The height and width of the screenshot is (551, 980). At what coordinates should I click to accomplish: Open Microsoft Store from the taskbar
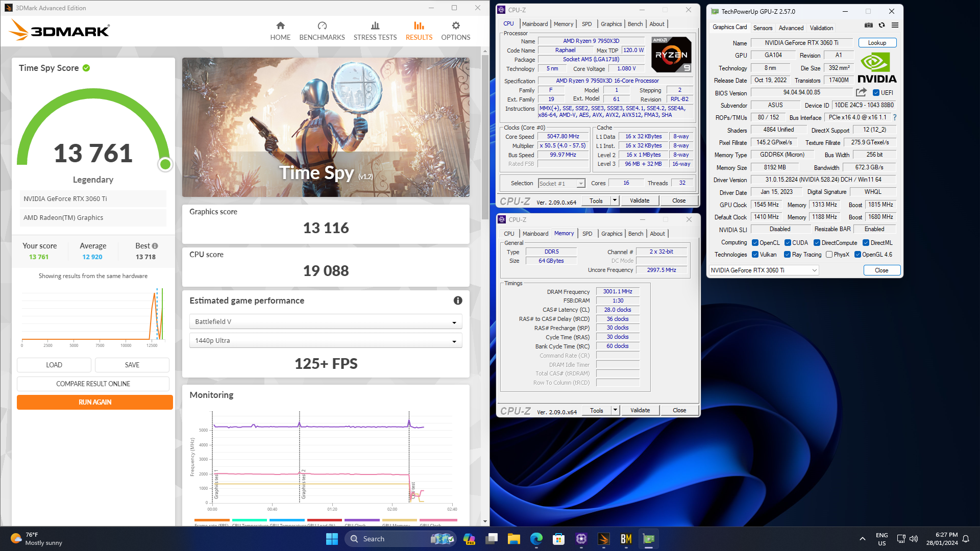click(558, 539)
